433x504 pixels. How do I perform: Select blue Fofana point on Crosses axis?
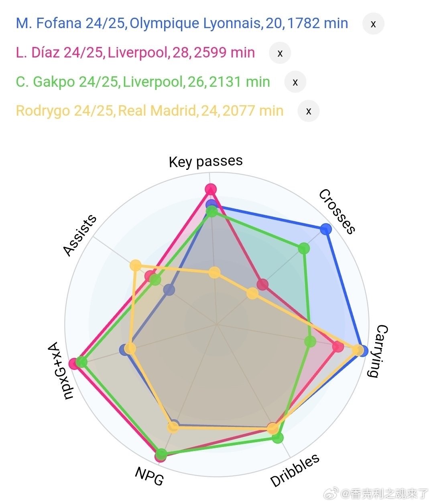click(x=326, y=229)
